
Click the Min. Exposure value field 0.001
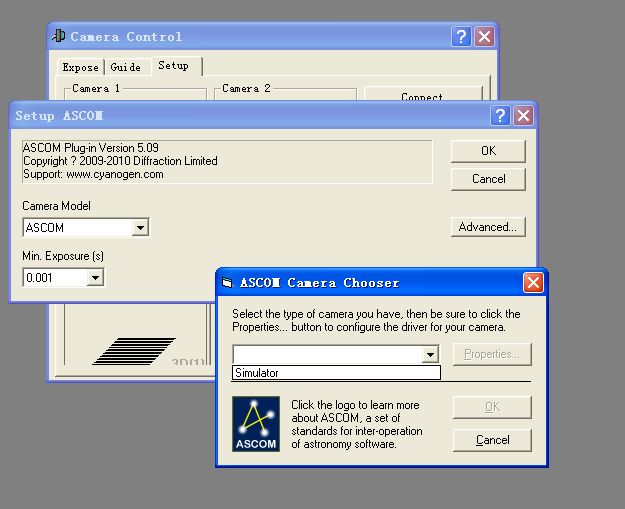(x=56, y=277)
